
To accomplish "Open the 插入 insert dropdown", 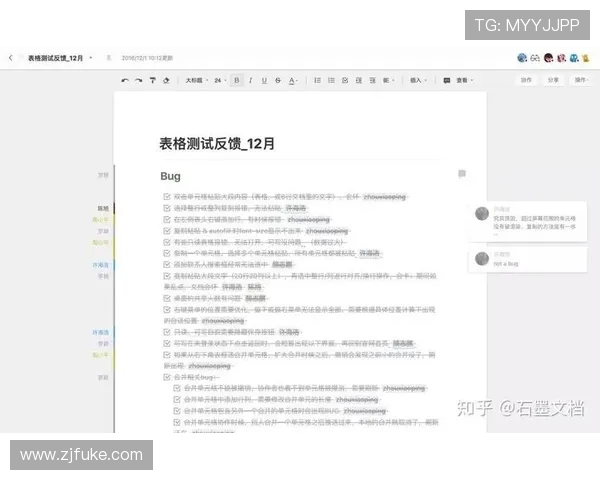I will 418,80.
